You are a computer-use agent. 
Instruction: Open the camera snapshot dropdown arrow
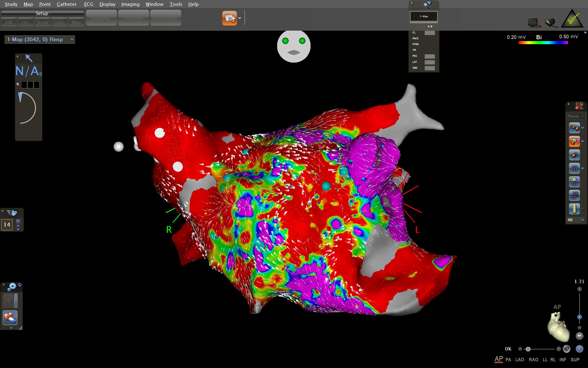[240, 18]
